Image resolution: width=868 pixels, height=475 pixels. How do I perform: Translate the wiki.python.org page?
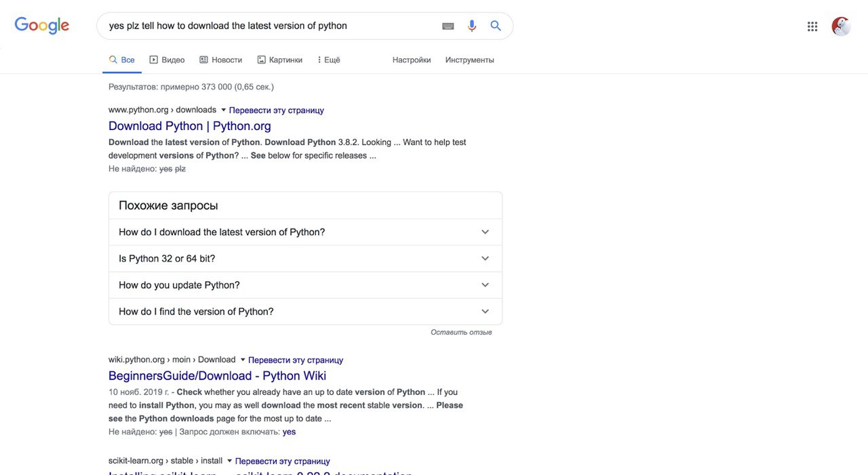[x=296, y=360]
